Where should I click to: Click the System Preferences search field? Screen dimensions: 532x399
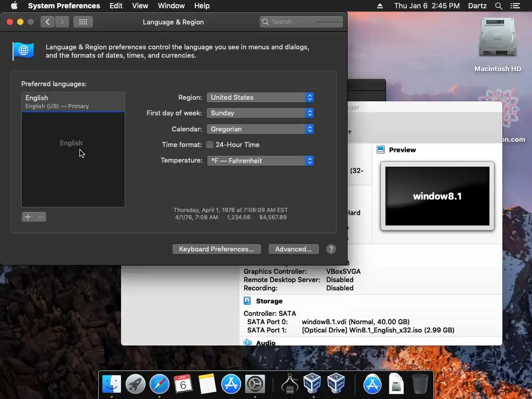(x=301, y=22)
